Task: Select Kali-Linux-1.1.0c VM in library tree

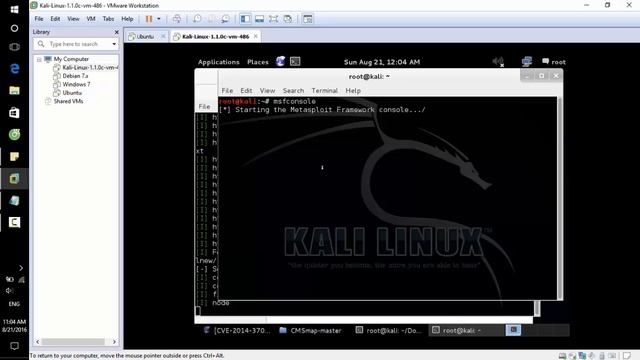Action: click(90, 67)
